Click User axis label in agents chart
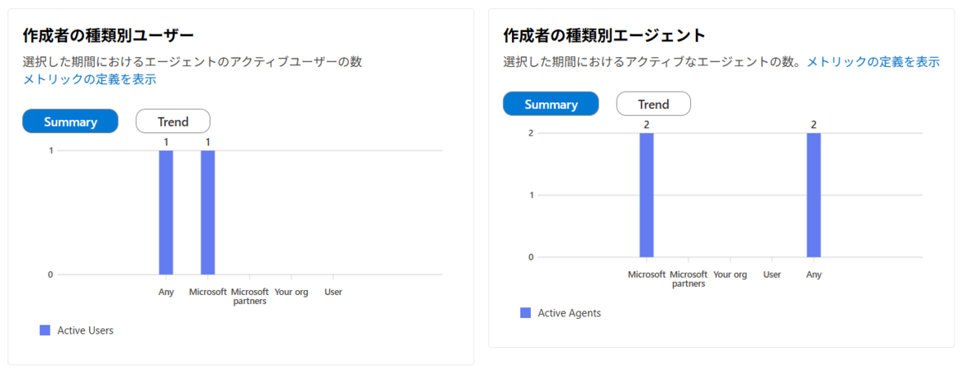The height and width of the screenshot is (371, 980). tap(772, 275)
